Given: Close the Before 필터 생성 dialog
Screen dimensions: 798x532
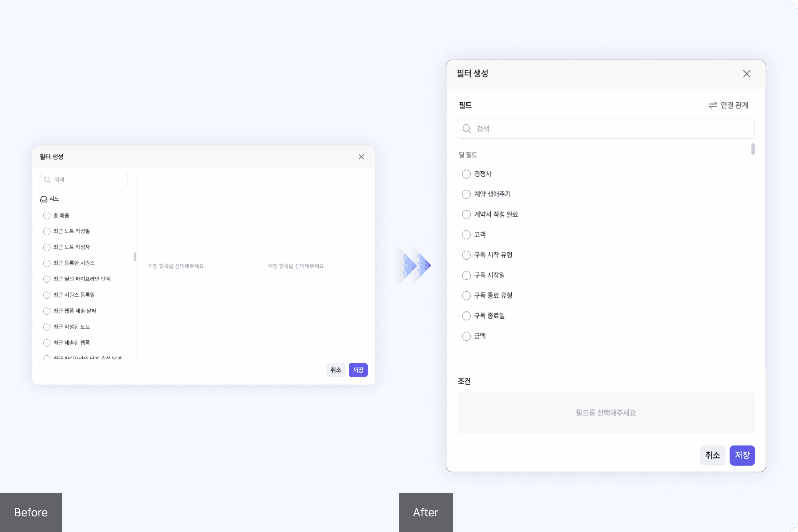Looking at the screenshot, I should tap(361, 157).
